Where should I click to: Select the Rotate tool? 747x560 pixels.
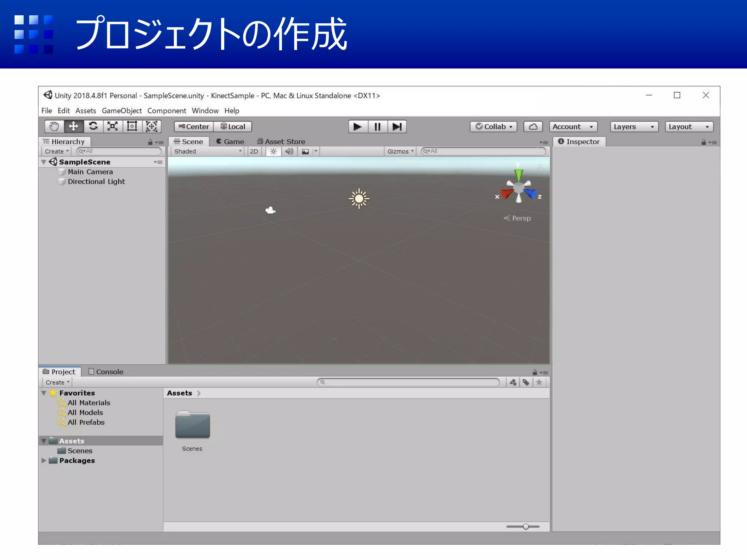click(x=93, y=127)
